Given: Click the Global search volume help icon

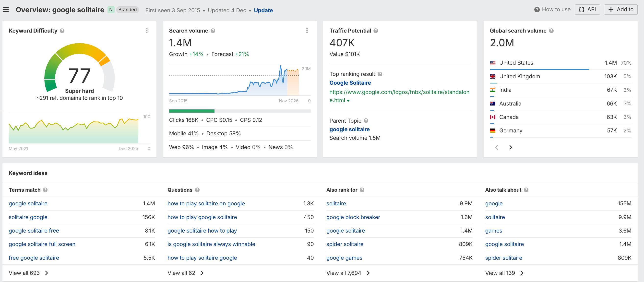Looking at the screenshot, I should (x=551, y=31).
